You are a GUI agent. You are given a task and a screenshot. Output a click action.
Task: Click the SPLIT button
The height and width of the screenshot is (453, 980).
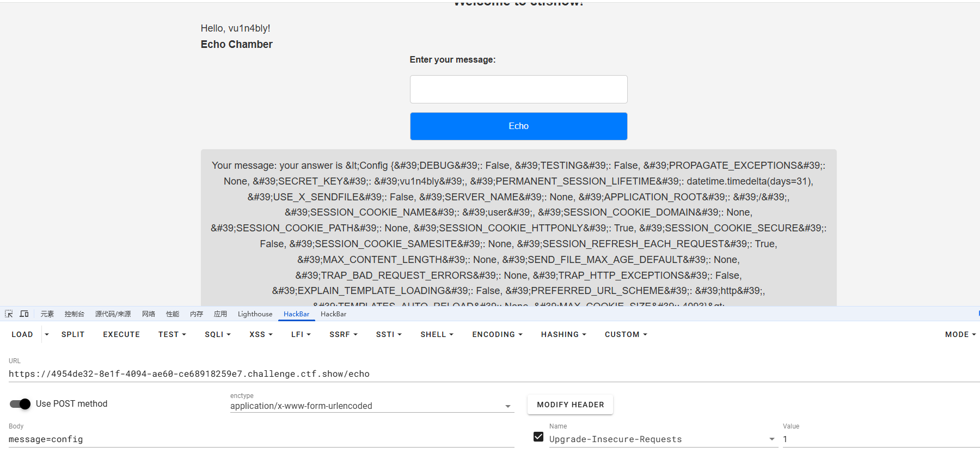(x=73, y=334)
